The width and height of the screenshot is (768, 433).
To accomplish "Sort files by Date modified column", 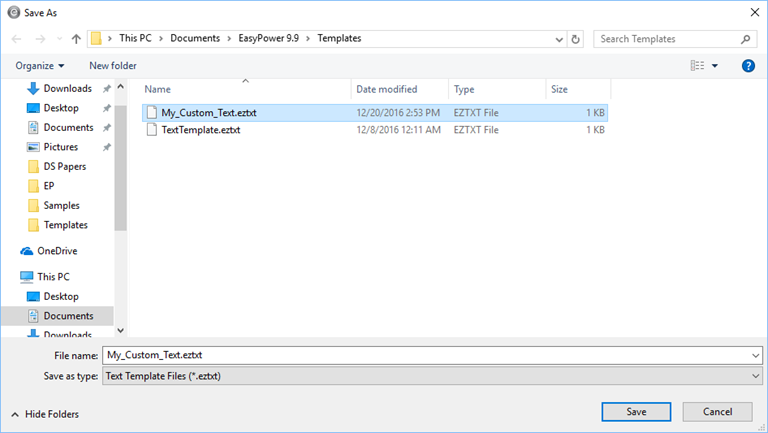I will (386, 90).
